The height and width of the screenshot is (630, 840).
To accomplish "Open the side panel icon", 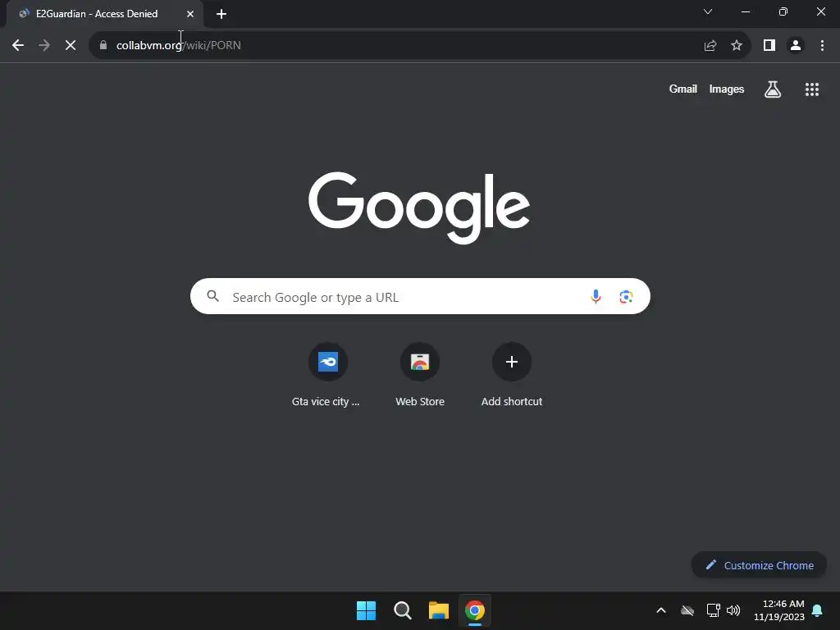I will tap(769, 46).
